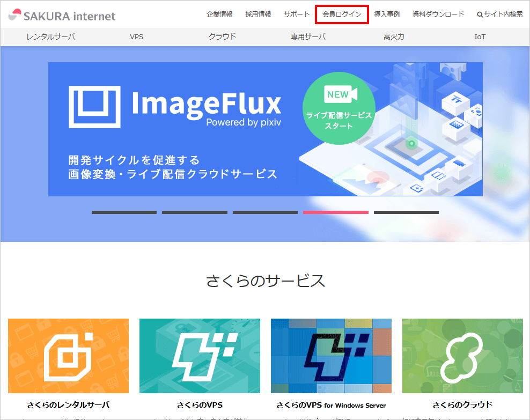The image size is (530, 420).
Task: Open the green さくらのクラウド icon card
Action: click(x=462, y=356)
